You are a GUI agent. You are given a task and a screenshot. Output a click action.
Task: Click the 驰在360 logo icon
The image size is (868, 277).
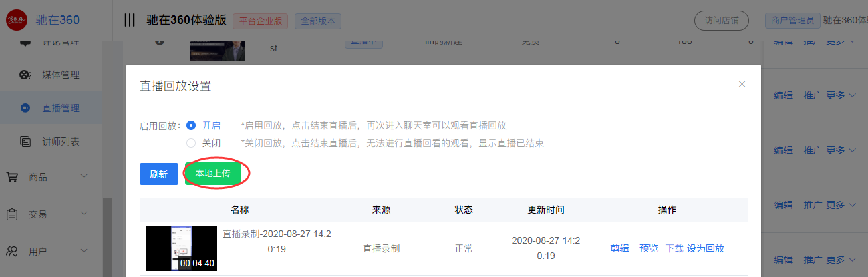pos(17,20)
